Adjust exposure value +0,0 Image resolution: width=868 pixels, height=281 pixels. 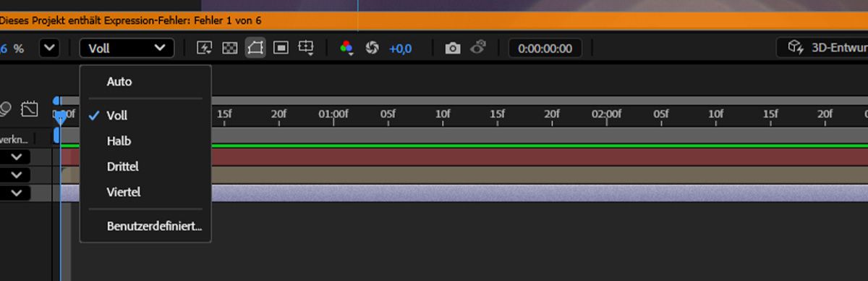click(400, 49)
